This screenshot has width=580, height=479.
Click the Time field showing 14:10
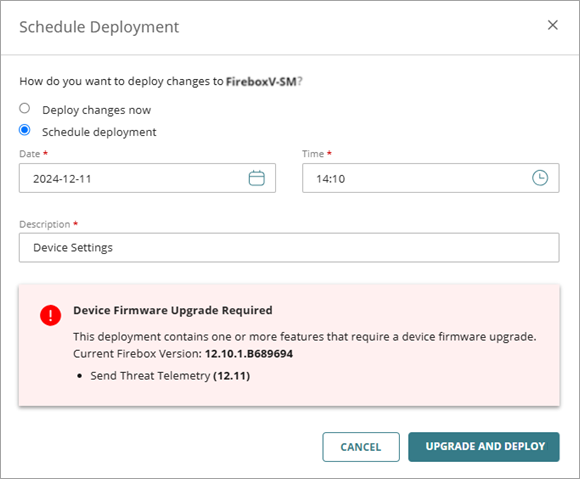coord(431,178)
